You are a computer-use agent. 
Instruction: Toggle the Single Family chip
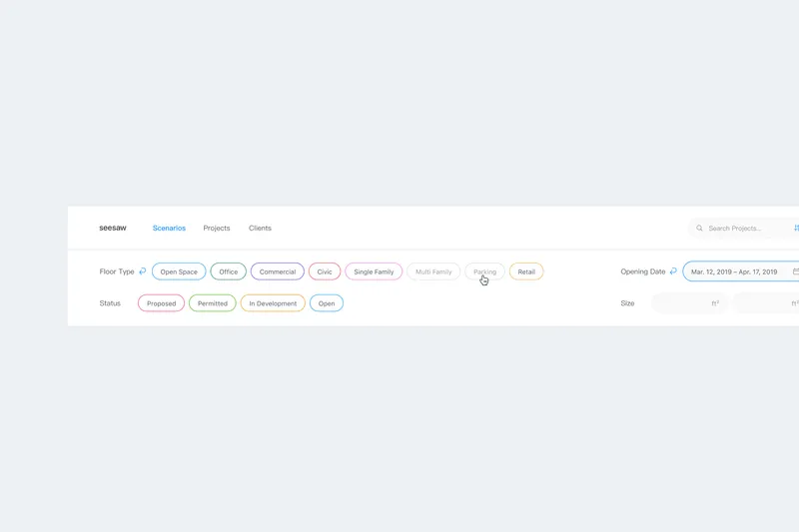pyautogui.click(x=374, y=271)
